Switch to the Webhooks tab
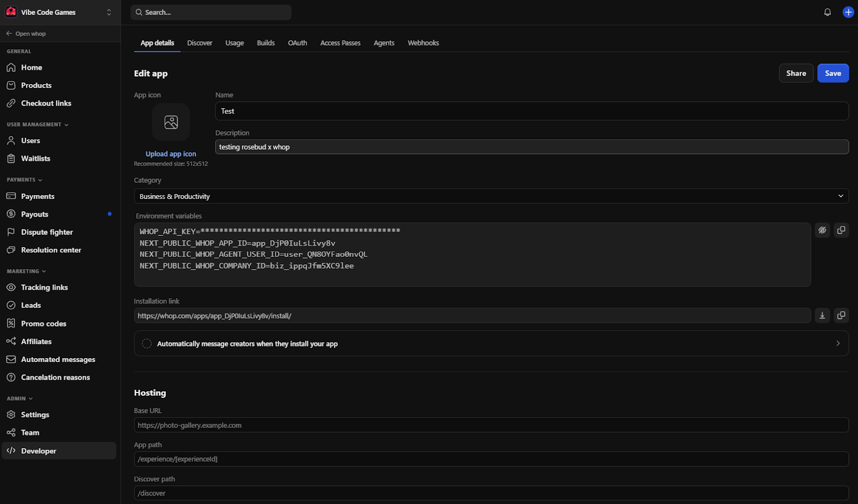Screen dimensions: 858x504 point(423,43)
